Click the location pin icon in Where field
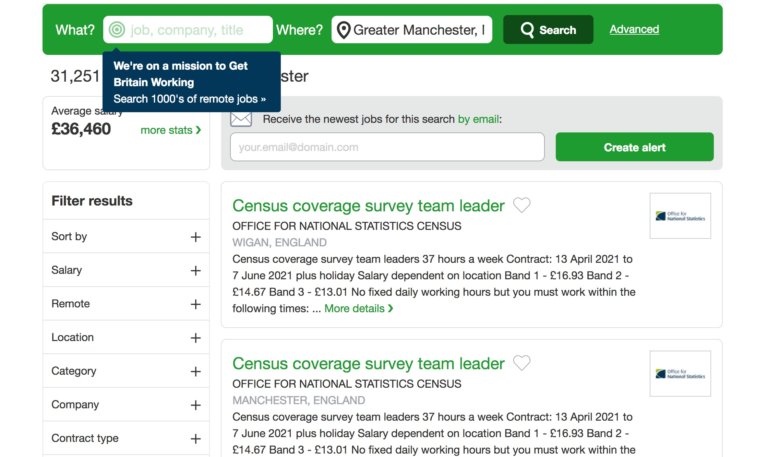 point(344,30)
